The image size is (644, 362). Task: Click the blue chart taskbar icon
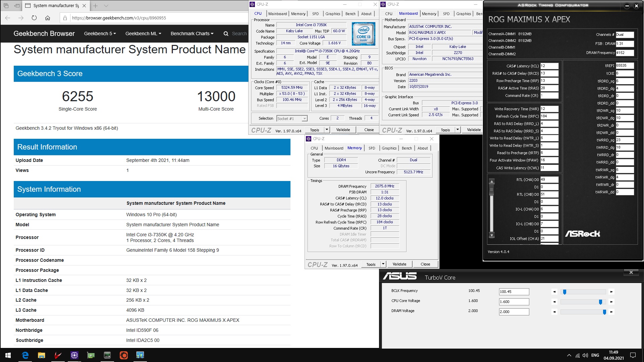(x=140, y=355)
